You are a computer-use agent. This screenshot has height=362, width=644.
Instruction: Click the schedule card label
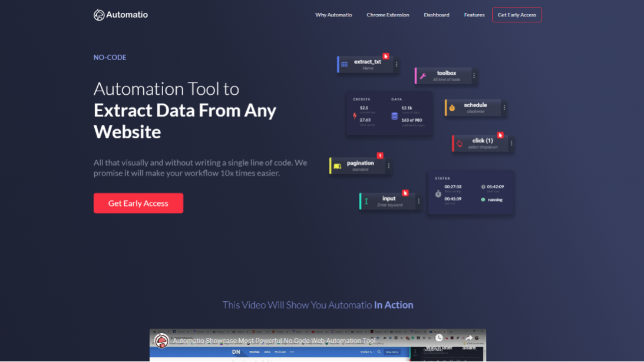coord(475,105)
